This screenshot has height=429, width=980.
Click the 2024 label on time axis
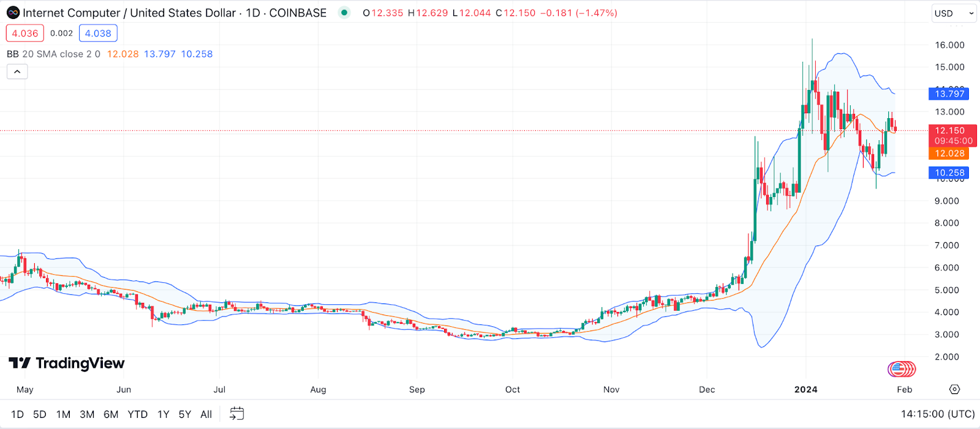click(x=805, y=389)
